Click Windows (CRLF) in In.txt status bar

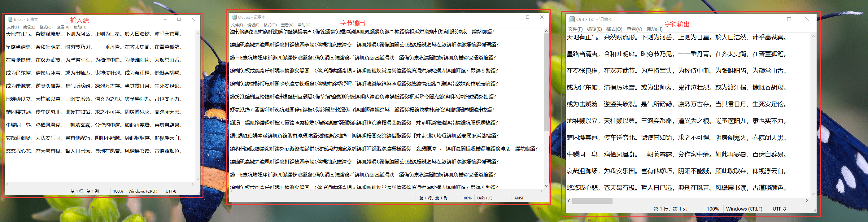click(143, 191)
